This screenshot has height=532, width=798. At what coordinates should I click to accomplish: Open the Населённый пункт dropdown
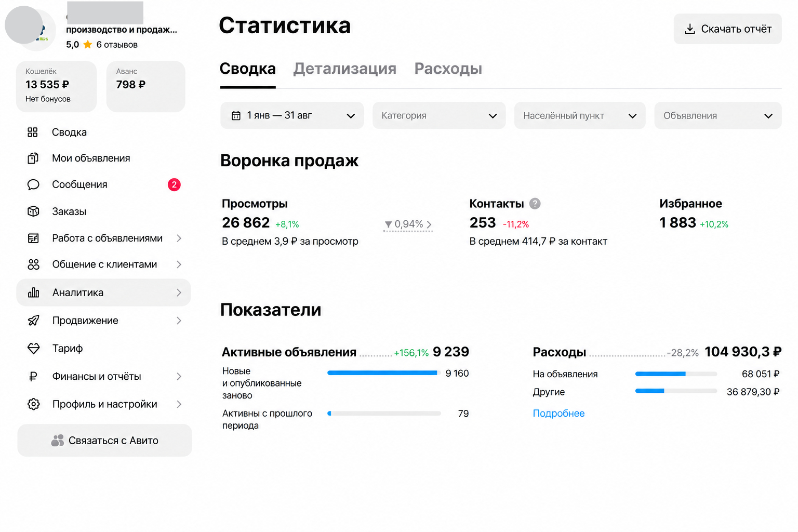click(580, 115)
